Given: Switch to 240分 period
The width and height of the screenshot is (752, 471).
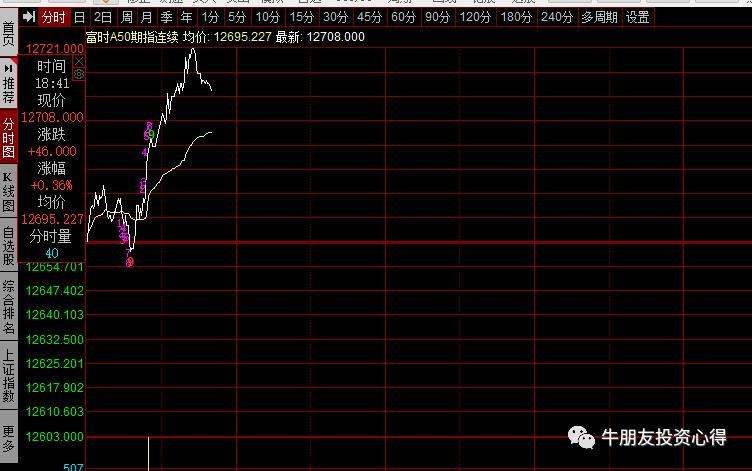Looking at the screenshot, I should (x=557, y=18).
